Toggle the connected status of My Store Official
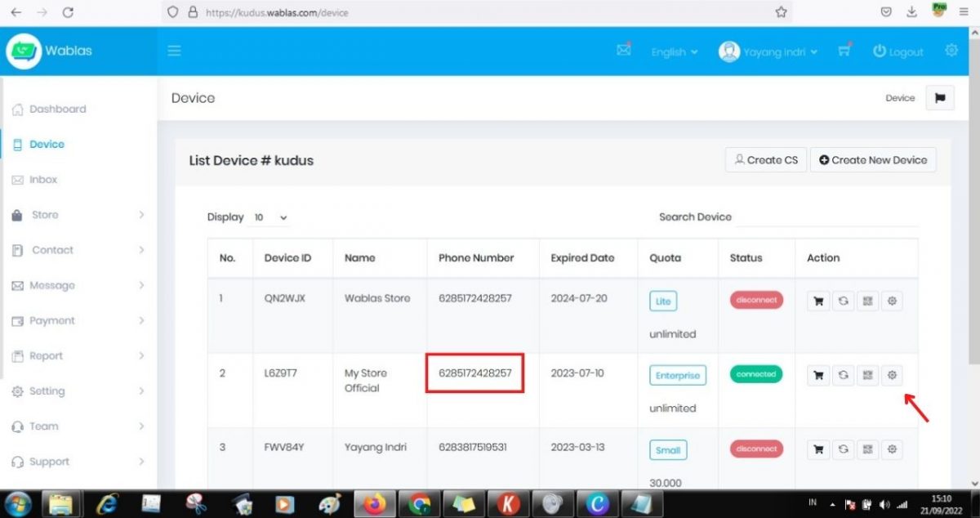The height and width of the screenshot is (518, 980). (x=755, y=374)
